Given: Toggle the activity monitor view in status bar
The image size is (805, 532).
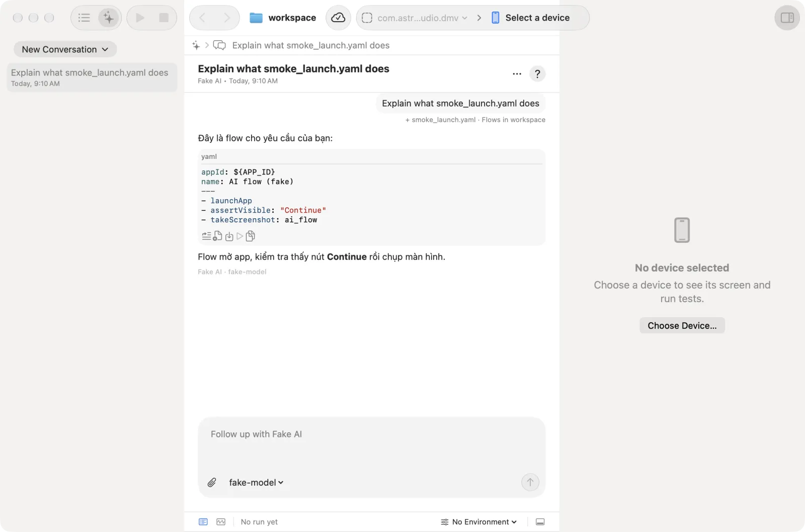Looking at the screenshot, I should tap(221, 522).
